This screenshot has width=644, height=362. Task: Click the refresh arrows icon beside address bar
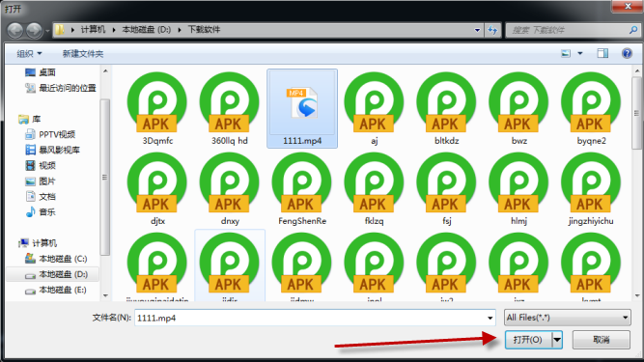(x=492, y=30)
